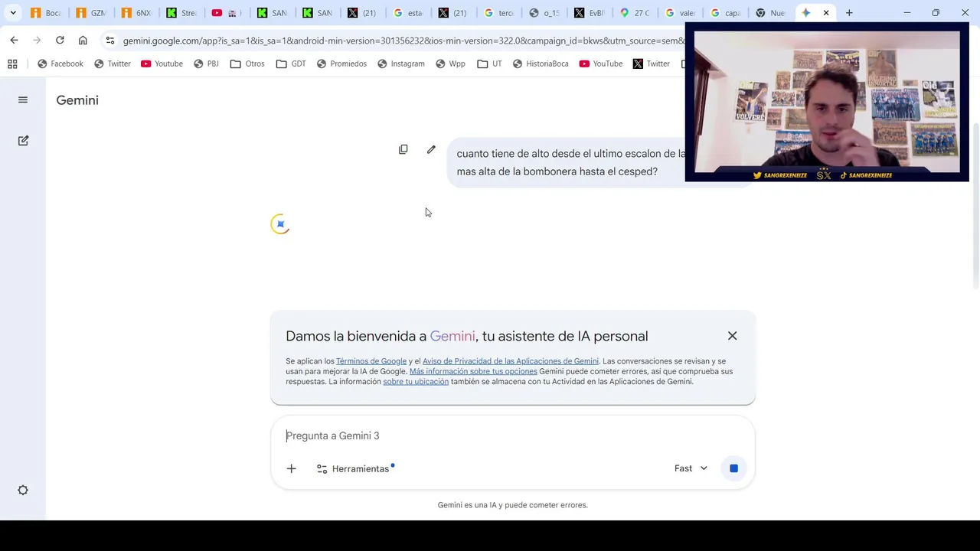Stop the response with the blue square button
Screen dimensions: 980x551
(x=733, y=468)
